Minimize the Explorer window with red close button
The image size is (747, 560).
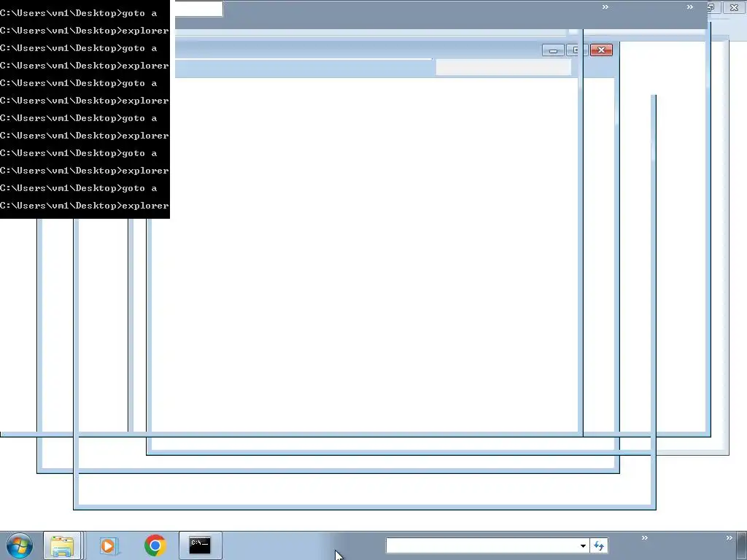tap(553, 50)
